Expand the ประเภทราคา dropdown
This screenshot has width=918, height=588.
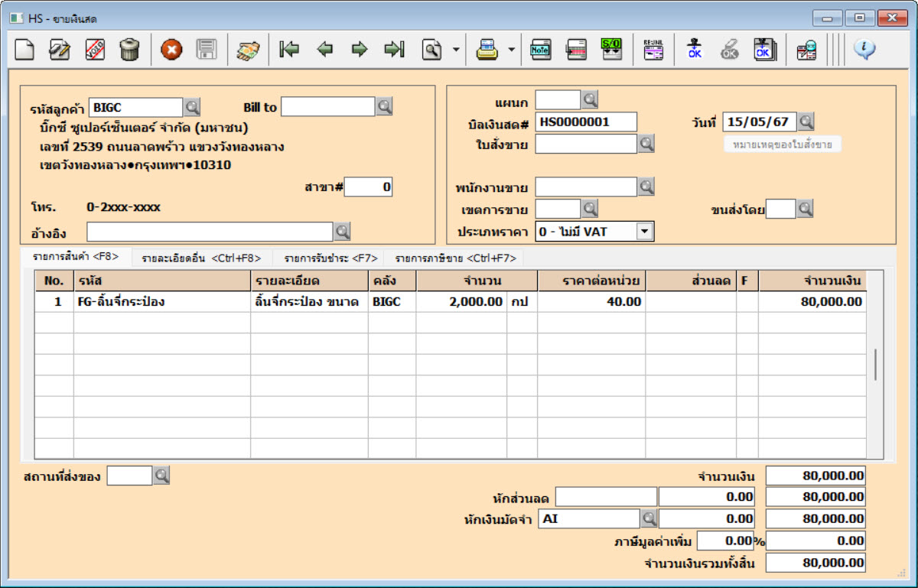click(x=645, y=231)
